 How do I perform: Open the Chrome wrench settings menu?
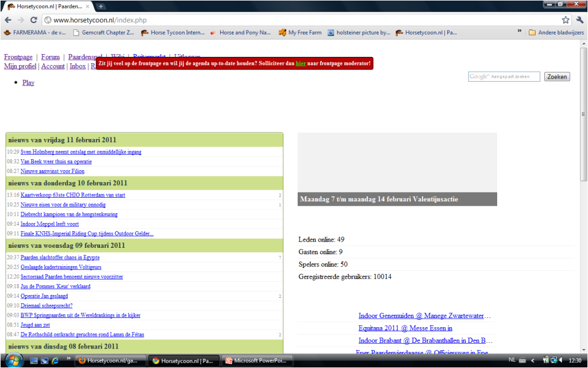579,20
